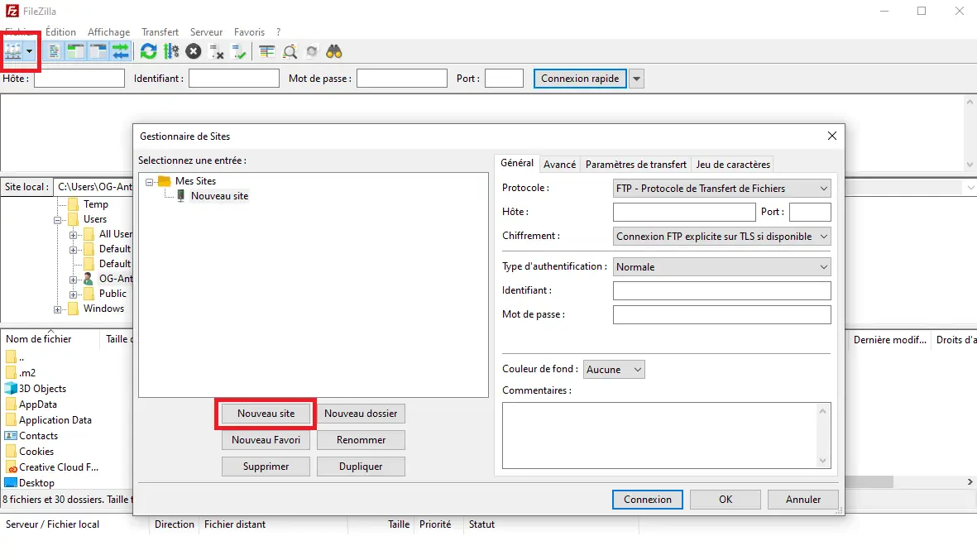
Task: Refresh the file and folder lists
Action: [x=148, y=51]
